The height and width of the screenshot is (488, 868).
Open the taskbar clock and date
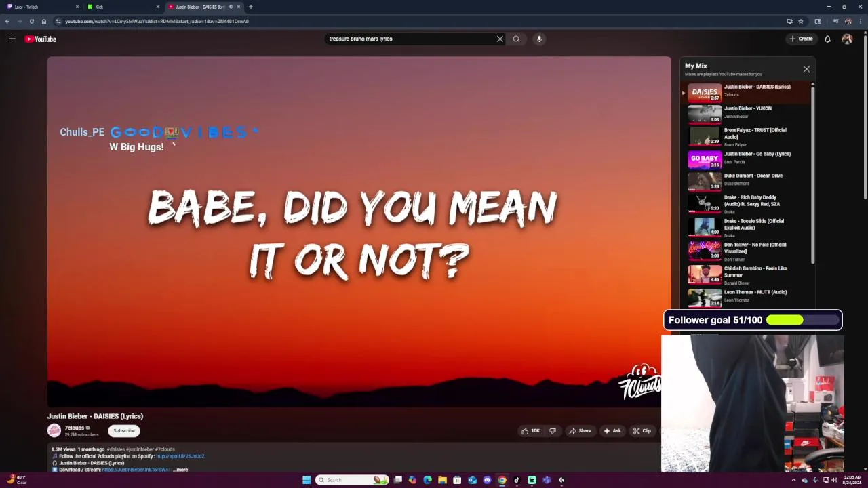click(851, 480)
